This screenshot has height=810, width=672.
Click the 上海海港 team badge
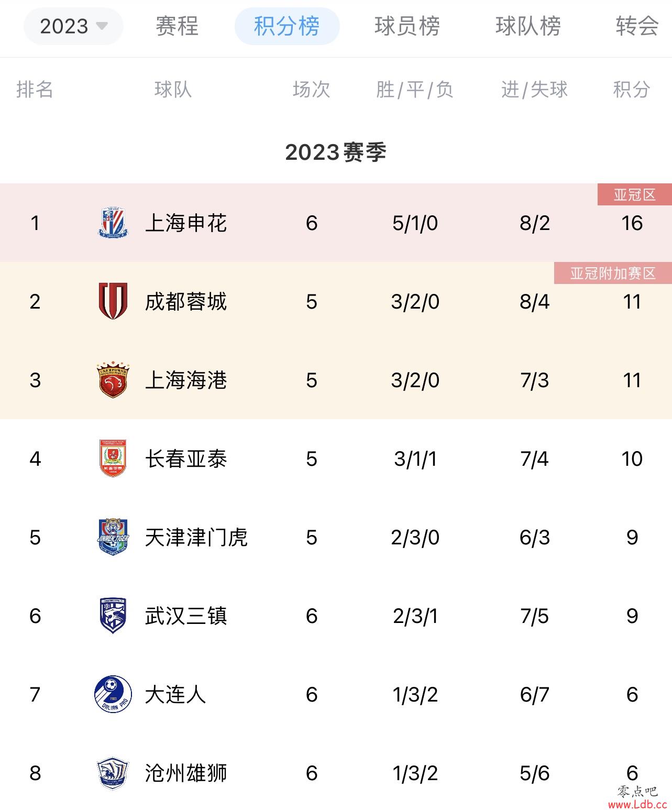(113, 380)
